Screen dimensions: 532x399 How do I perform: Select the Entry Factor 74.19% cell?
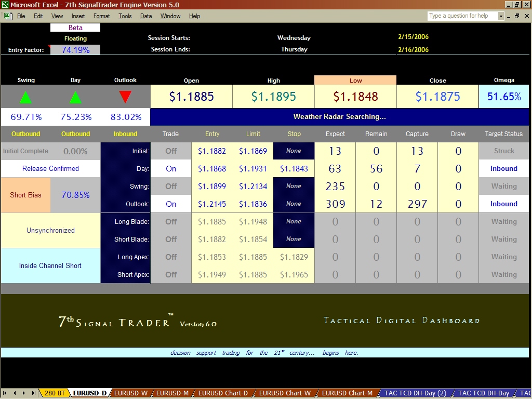(75, 50)
